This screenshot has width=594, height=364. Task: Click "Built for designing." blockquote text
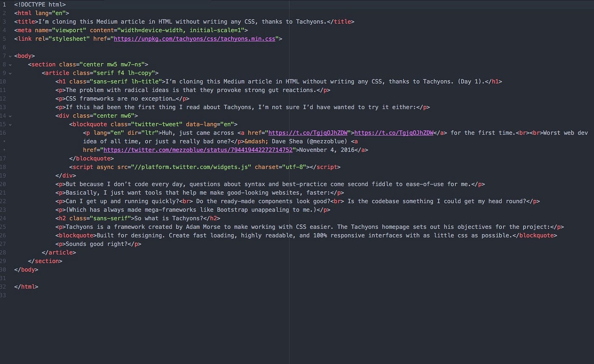coord(131,235)
